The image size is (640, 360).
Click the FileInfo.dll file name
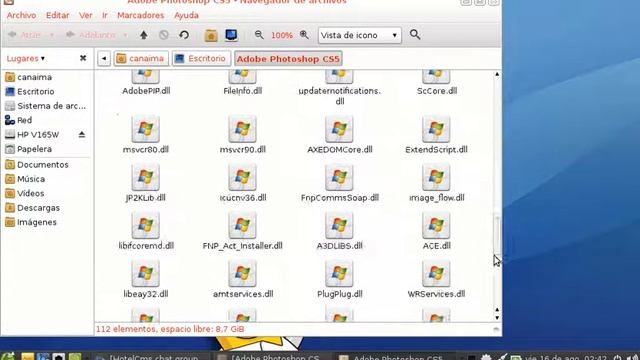(242, 91)
